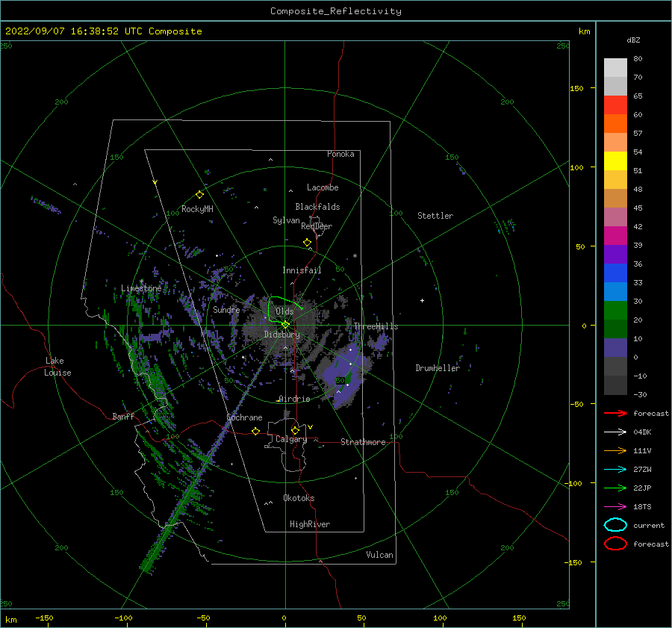Click the Okotoks town label
The height and width of the screenshot is (628, 672).
(x=299, y=497)
